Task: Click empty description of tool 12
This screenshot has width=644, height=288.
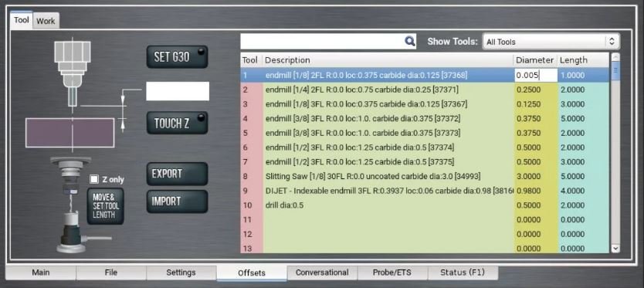Action: [388, 234]
